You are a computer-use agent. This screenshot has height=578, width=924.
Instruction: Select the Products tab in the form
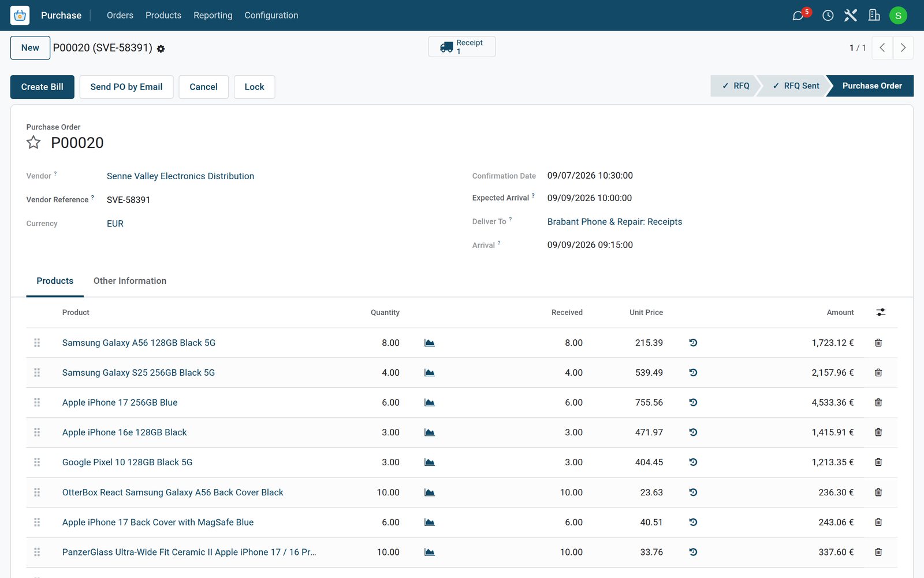[x=55, y=281]
